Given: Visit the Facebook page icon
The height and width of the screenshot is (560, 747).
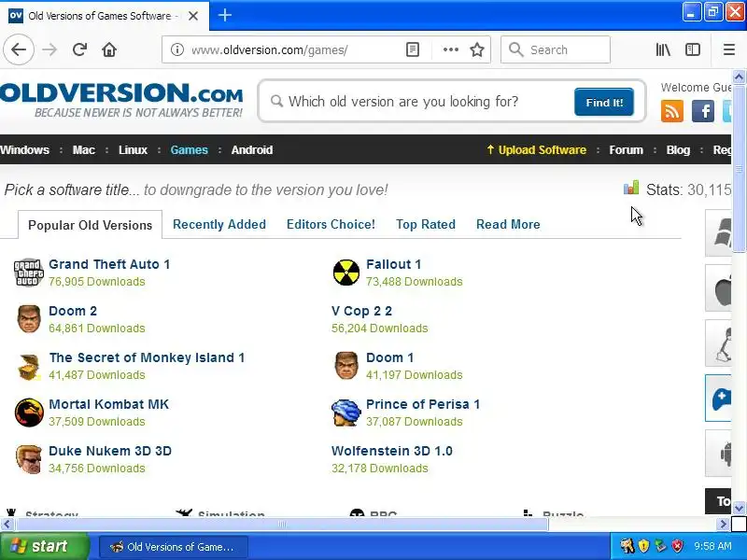Looking at the screenshot, I should 703,111.
